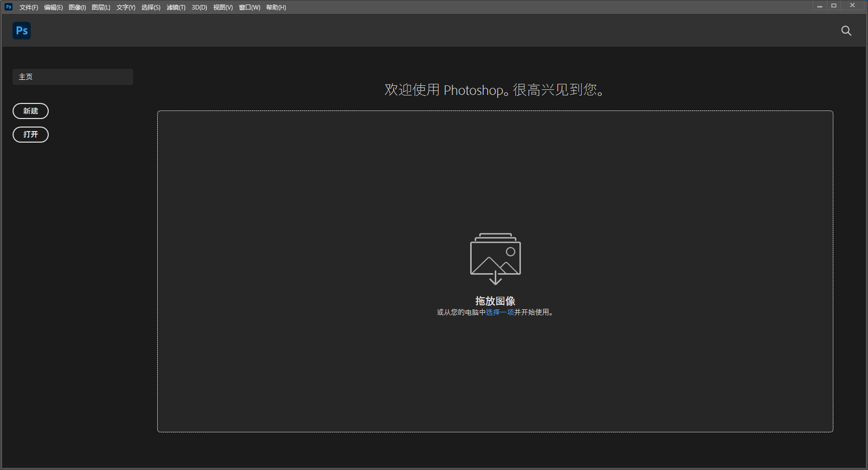
Task: Click the drop image placeholder icon
Action: 495,258
